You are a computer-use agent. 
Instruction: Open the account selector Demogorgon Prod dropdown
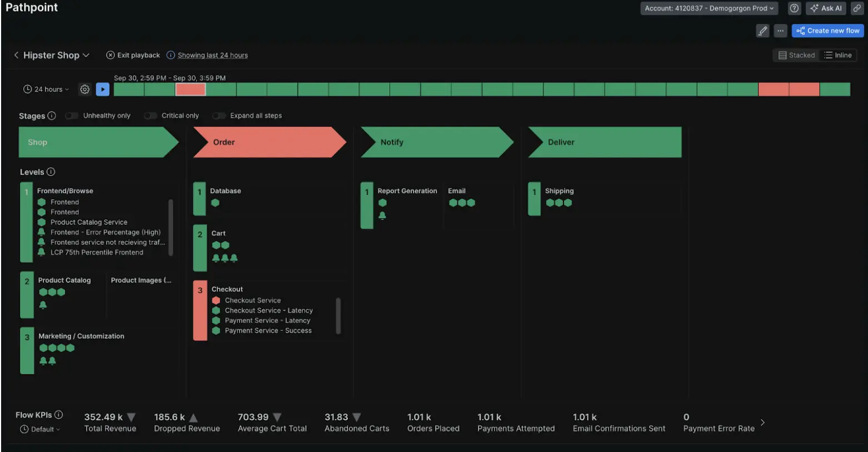709,8
